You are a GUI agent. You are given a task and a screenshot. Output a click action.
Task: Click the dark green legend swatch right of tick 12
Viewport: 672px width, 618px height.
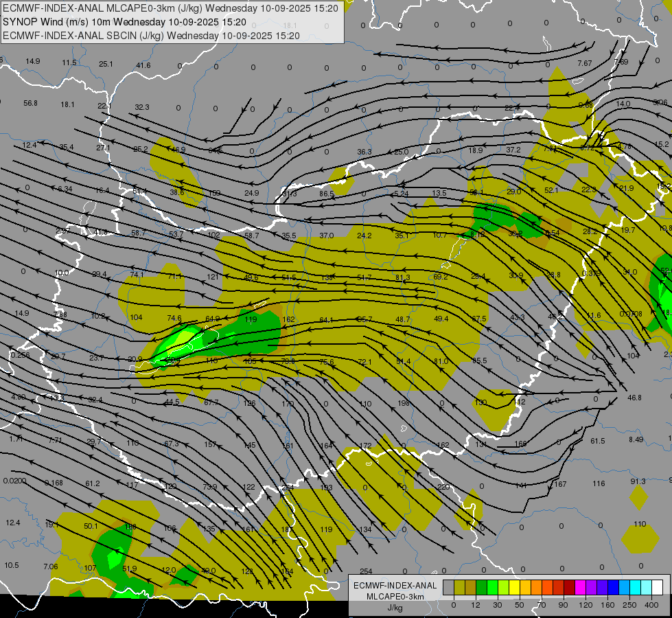[482, 588]
